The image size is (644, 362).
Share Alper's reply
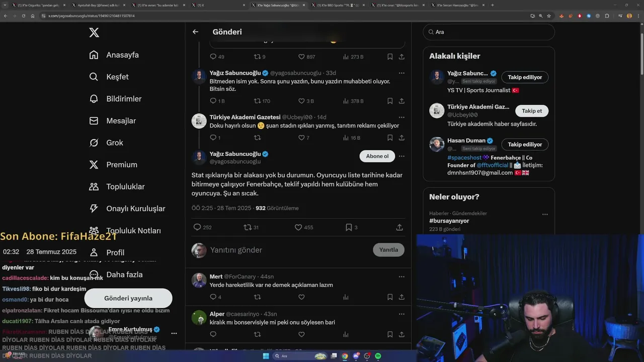point(401,334)
